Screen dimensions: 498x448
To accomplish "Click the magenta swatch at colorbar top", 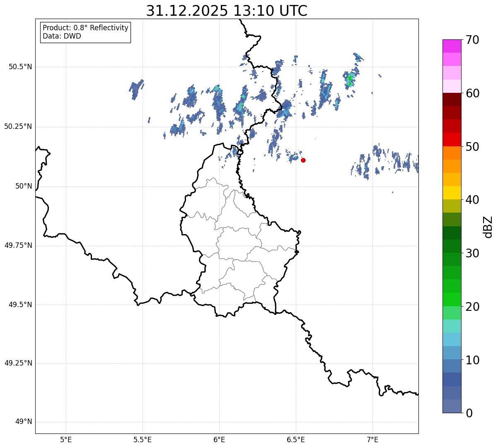I will tap(452, 46).
